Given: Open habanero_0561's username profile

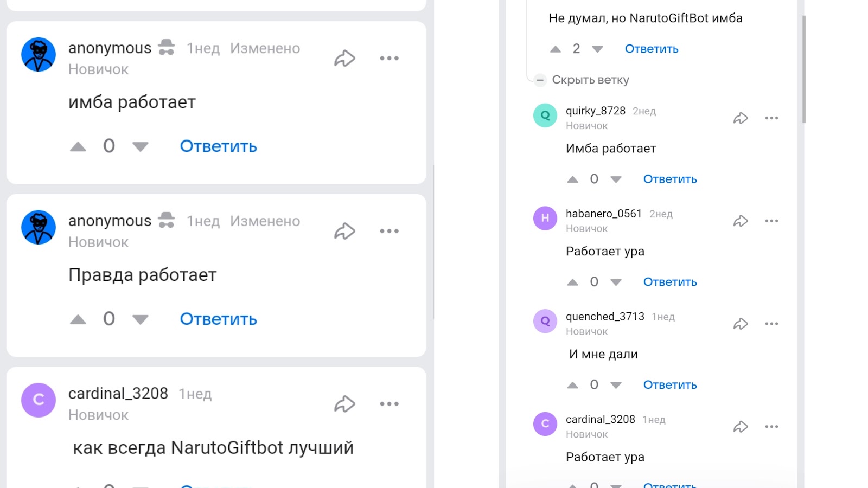Looking at the screenshot, I should click(x=603, y=214).
